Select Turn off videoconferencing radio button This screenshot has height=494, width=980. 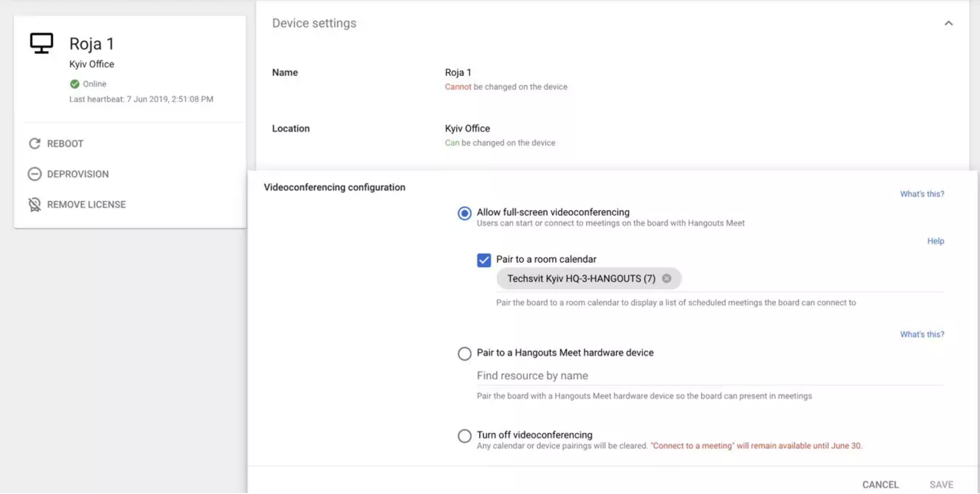tap(464, 436)
